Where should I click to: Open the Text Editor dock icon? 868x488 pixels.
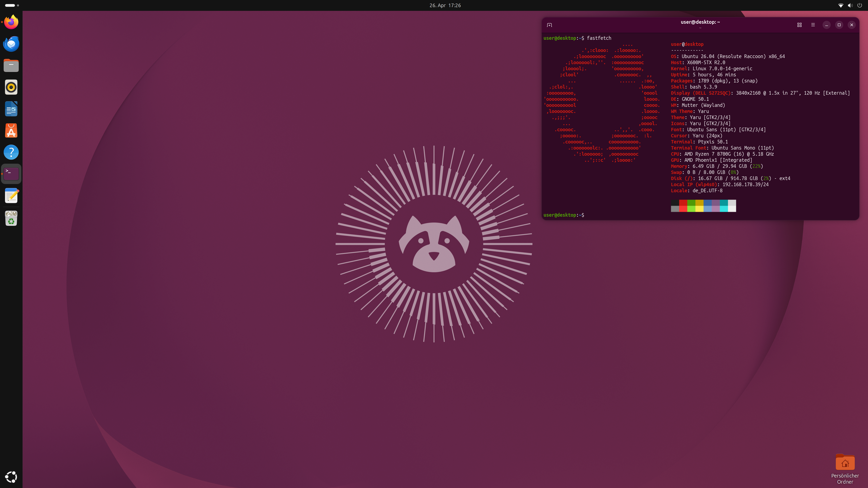[11, 196]
